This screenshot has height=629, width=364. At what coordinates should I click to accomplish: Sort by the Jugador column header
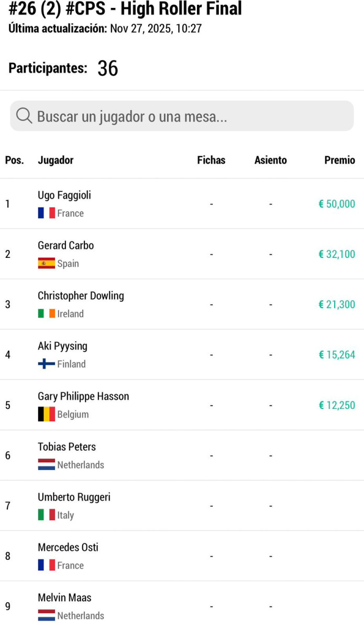pos(56,160)
